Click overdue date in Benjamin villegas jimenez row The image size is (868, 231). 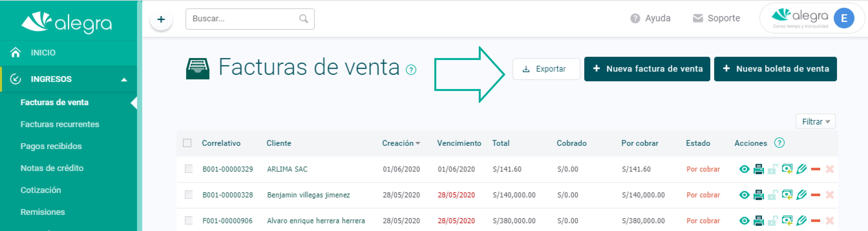(456, 195)
